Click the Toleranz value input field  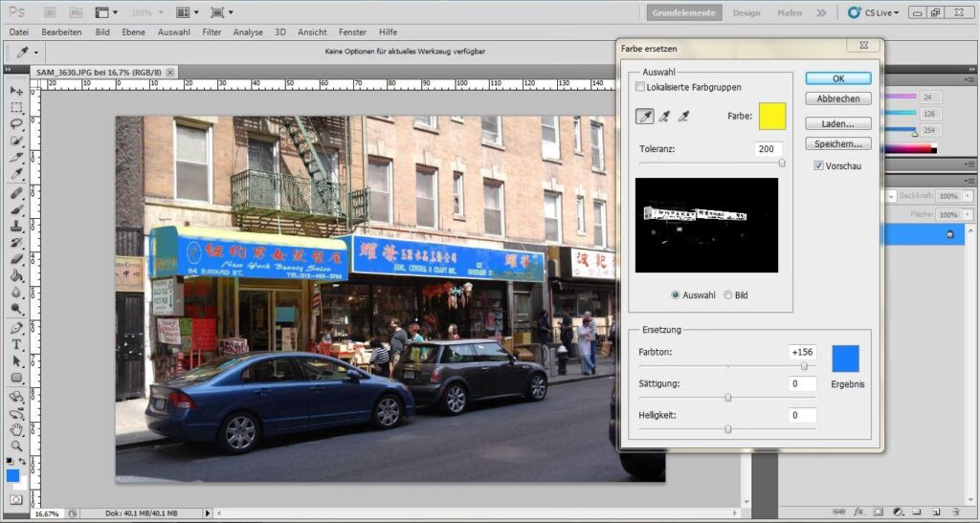[x=768, y=149]
